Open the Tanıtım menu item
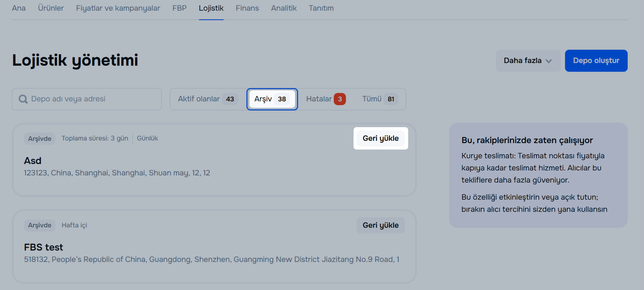Screen dimensions: 644x290 pos(321,8)
